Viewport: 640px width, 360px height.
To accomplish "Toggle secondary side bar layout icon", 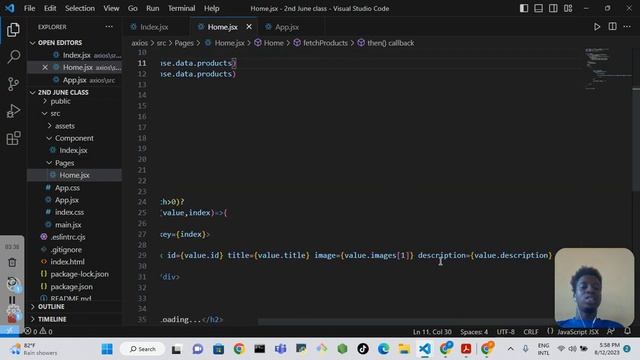I will pos(553,8).
